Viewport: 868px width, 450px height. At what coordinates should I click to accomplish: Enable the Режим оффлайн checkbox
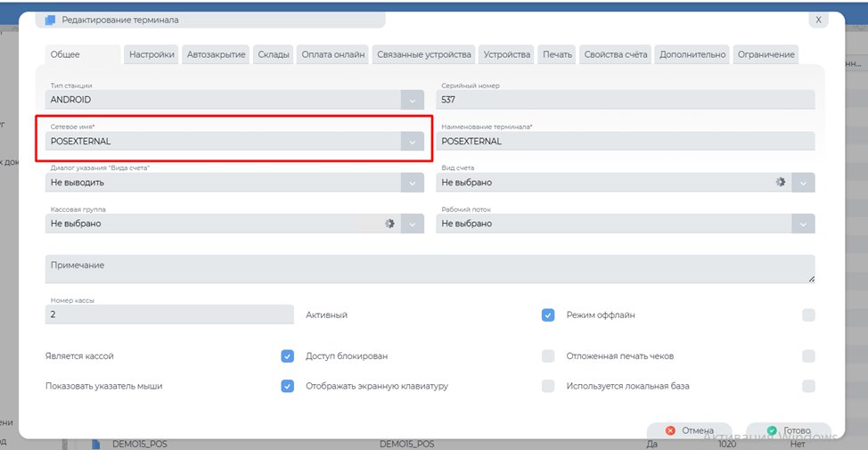point(808,315)
